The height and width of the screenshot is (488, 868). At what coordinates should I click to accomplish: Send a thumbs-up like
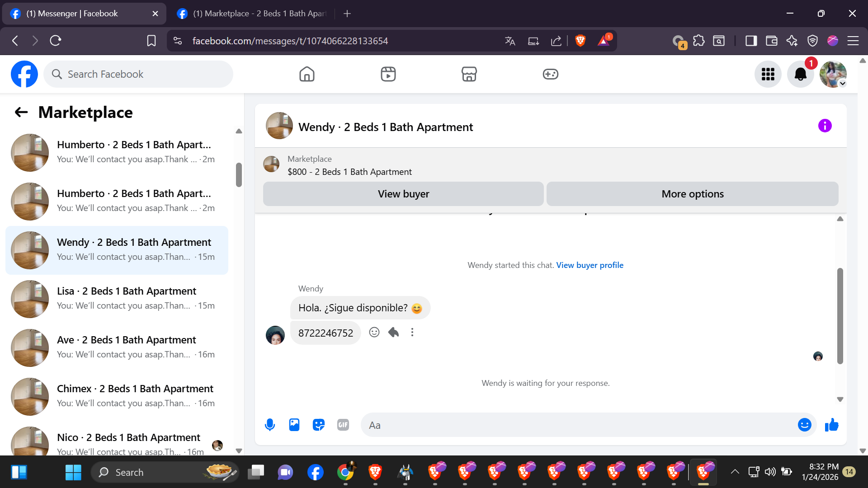pos(831,425)
